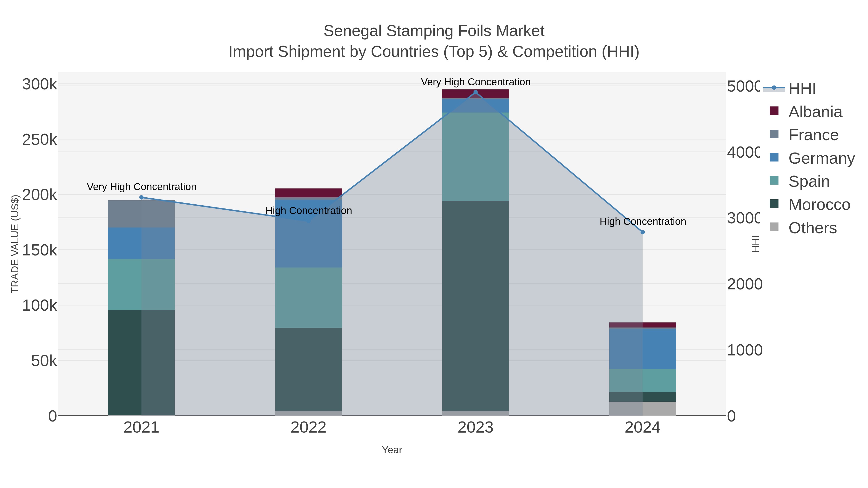The width and height of the screenshot is (868, 488).
Task: Select the Germany bar segment for 2022
Action: 308,234
